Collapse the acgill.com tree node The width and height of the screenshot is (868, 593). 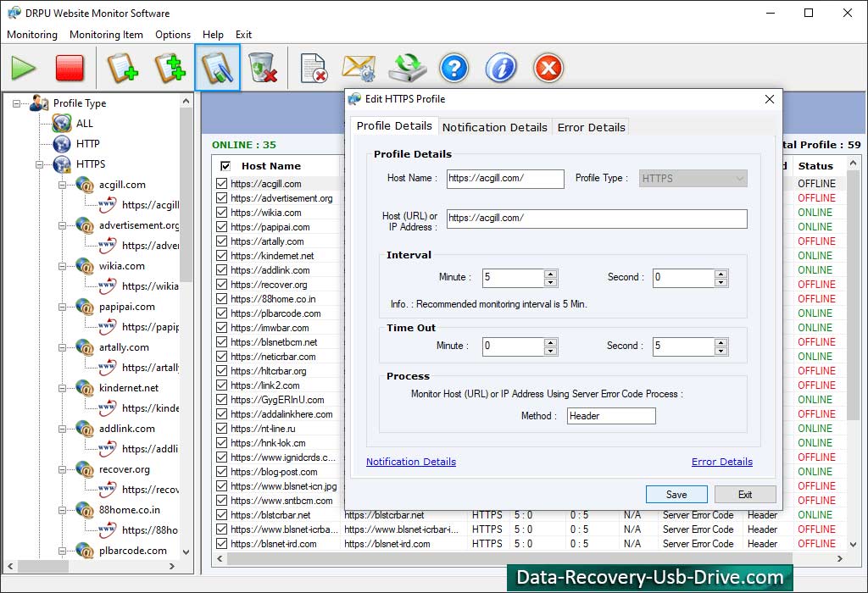tap(62, 185)
